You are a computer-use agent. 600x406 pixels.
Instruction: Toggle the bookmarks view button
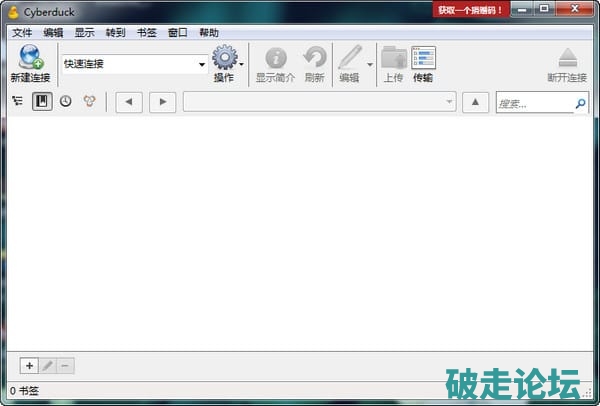tap(42, 102)
